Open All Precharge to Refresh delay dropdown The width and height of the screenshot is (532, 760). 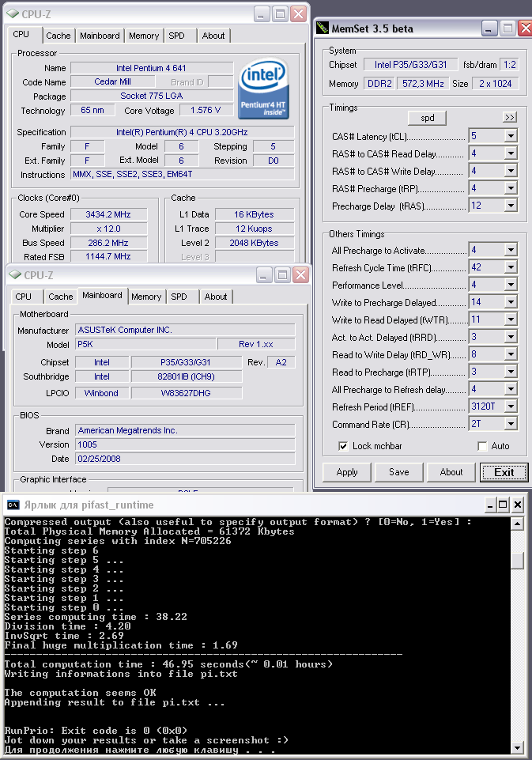[x=511, y=389]
